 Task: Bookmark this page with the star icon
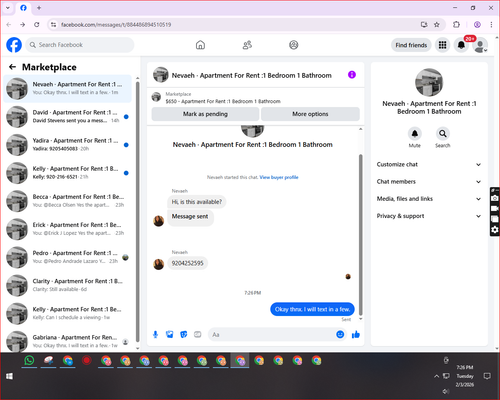tap(437, 24)
